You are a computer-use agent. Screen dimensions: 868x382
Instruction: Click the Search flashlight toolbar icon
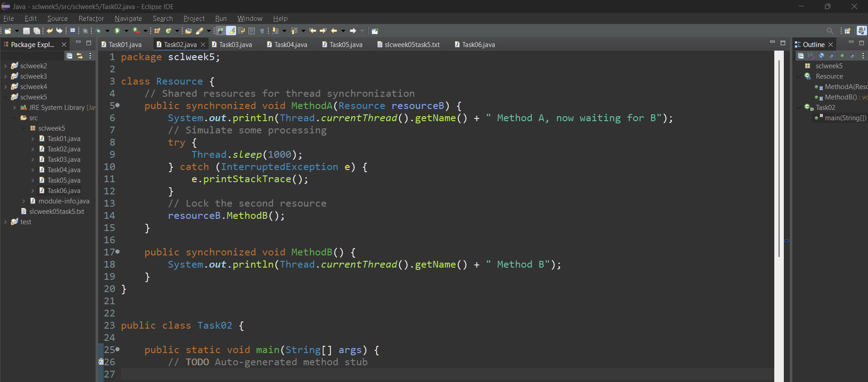click(200, 31)
